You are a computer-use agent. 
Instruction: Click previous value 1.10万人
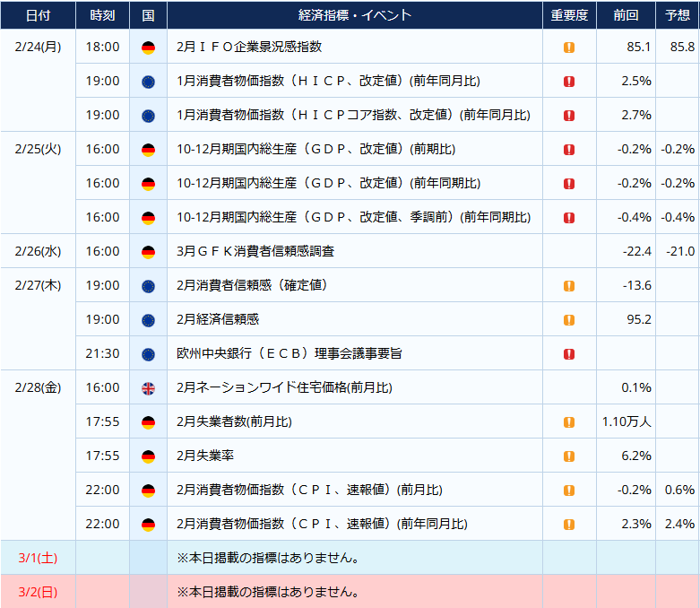(x=627, y=421)
